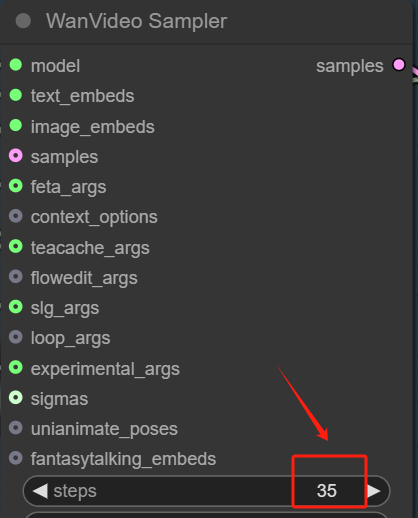The height and width of the screenshot is (518, 418).
Task: Click the node collapse dot beside WanVideo Sampler
Action: tap(23, 21)
